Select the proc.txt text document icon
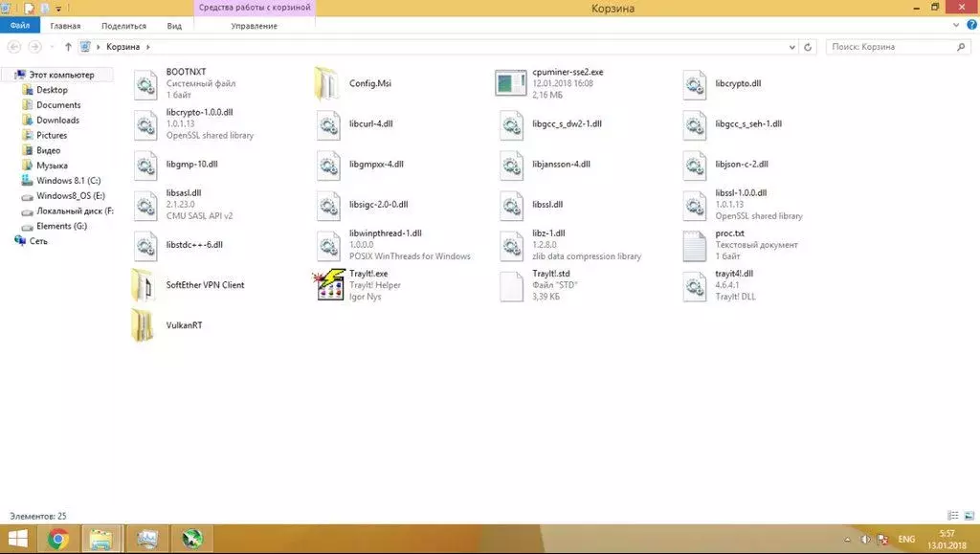The image size is (980, 554). click(695, 246)
